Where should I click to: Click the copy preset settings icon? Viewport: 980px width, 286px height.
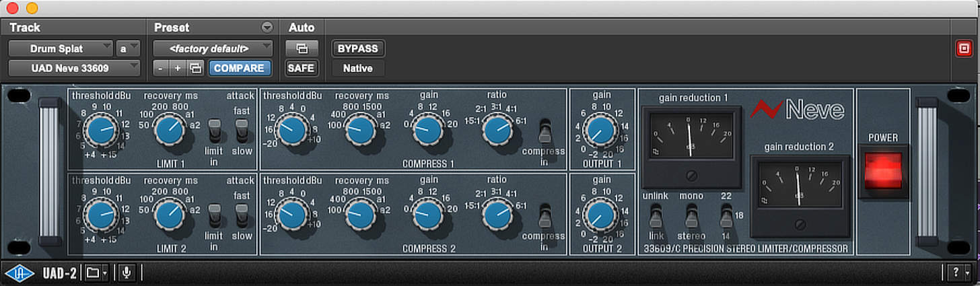[196, 68]
